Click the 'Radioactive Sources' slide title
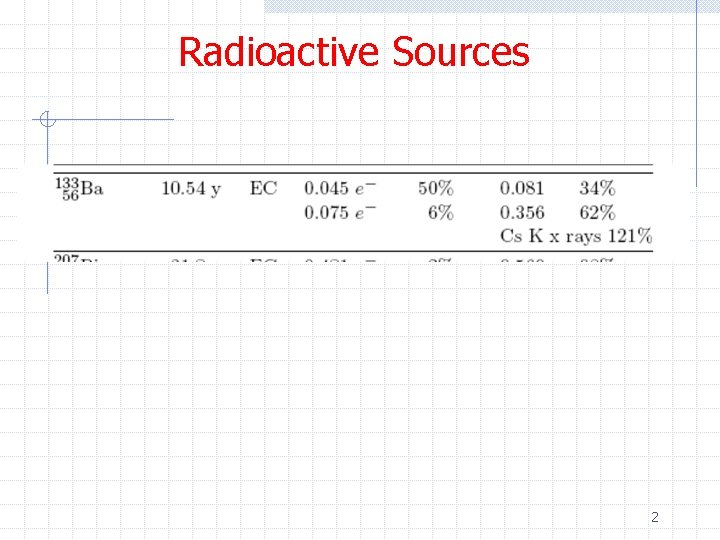Viewport: 720px width, 540px height. pos(354,51)
